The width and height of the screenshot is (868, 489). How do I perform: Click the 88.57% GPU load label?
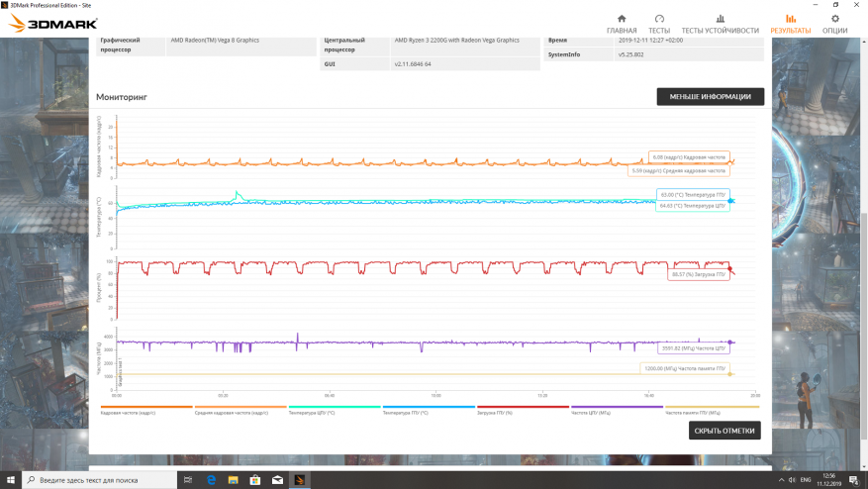698,274
